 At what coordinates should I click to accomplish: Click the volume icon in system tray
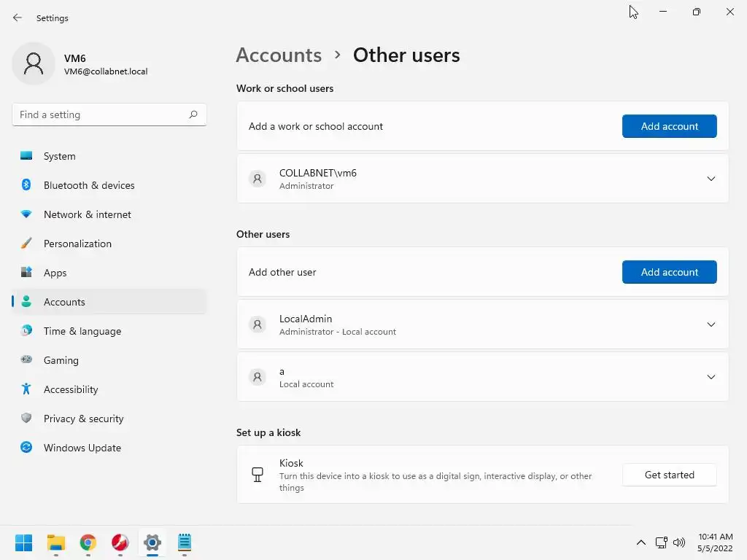[679, 542]
